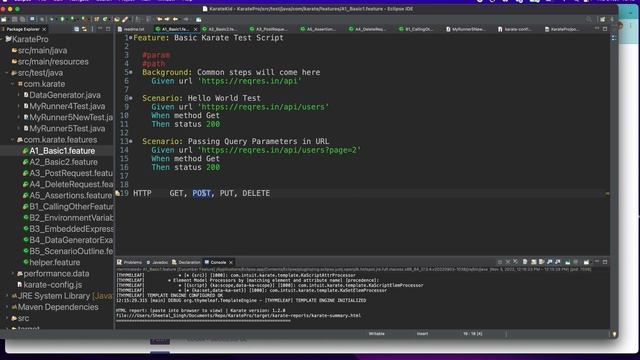The image size is (640, 360).
Task: Click the Open Type toolbar icon
Action: point(117,19)
